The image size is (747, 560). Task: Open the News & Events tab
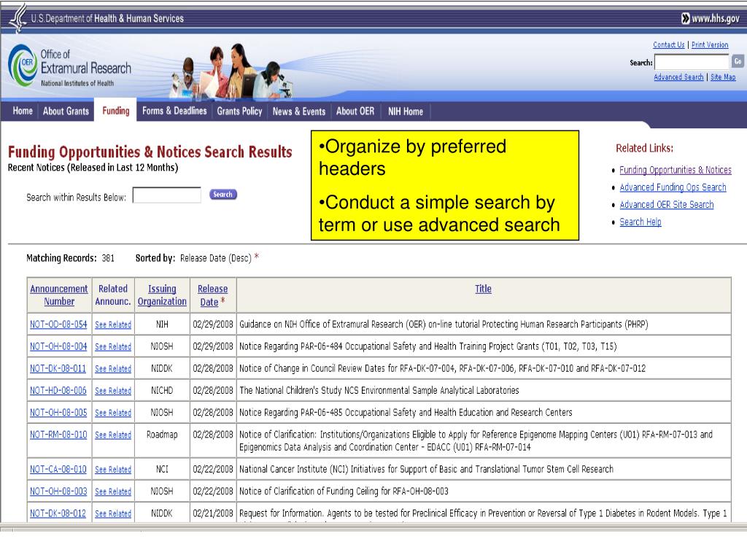tap(298, 111)
